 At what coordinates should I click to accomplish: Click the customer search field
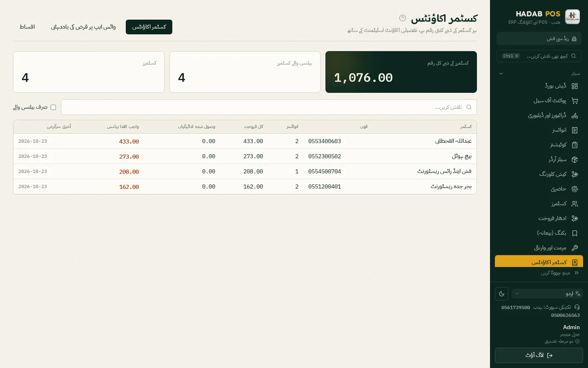click(x=269, y=107)
